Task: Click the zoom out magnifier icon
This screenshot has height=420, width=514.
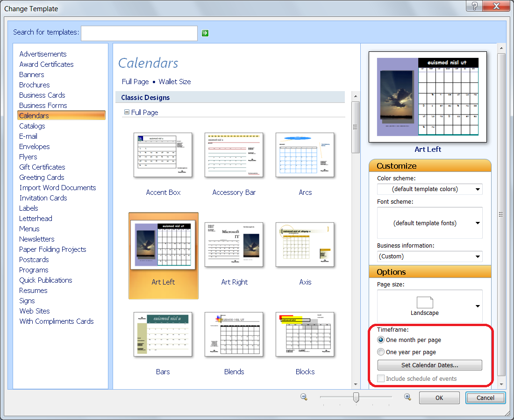Action: 304,397
